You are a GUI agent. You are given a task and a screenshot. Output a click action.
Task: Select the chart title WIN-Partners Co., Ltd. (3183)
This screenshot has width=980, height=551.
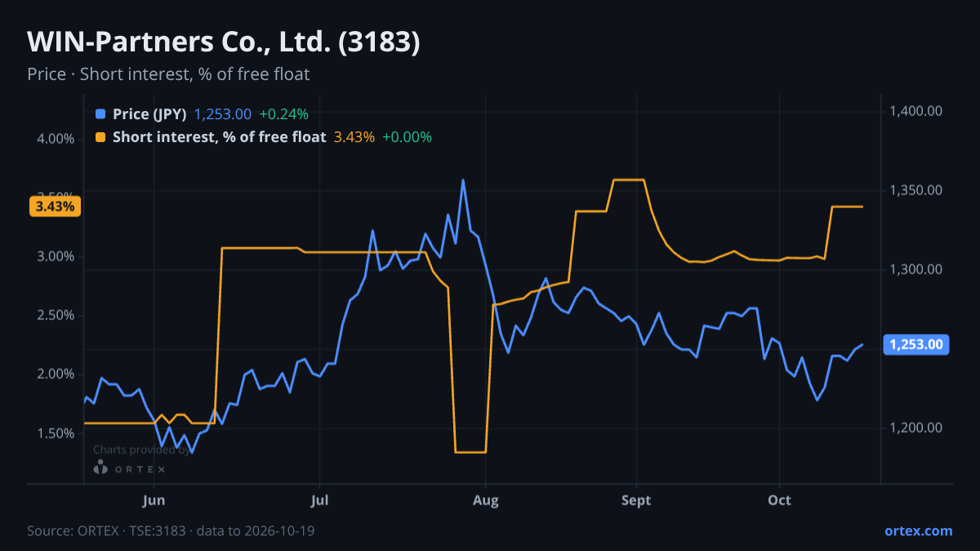click(x=224, y=42)
